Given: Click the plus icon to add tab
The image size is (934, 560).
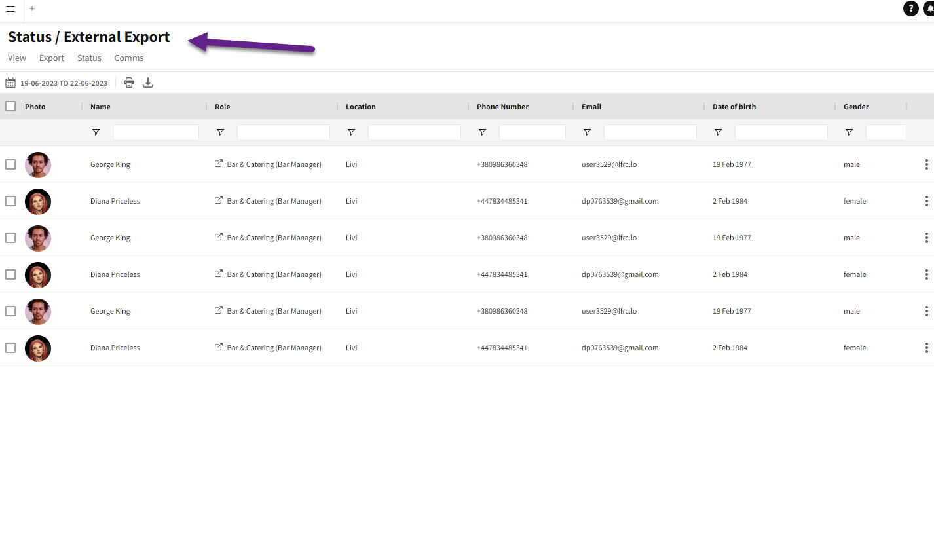Looking at the screenshot, I should tap(32, 9).
